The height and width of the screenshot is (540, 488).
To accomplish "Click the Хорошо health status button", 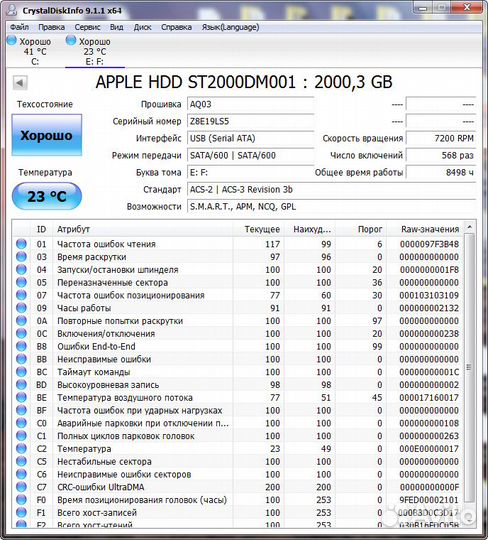I will 47,135.
